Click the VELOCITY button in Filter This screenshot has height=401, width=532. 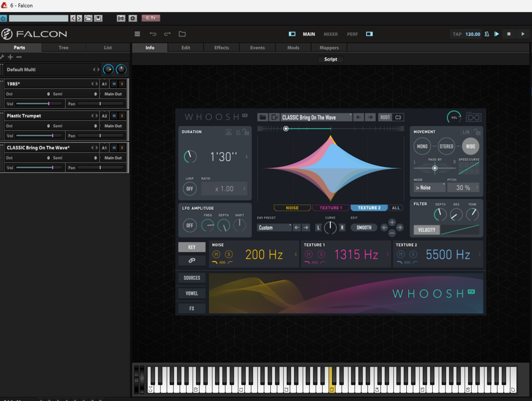click(427, 230)
